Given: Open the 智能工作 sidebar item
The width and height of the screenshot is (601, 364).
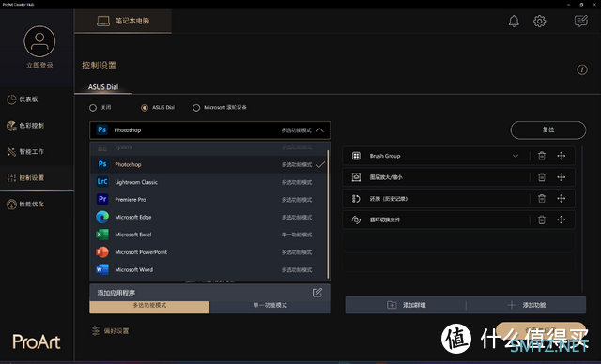Looking at the screenshot, I should click(x=37, y=152).
